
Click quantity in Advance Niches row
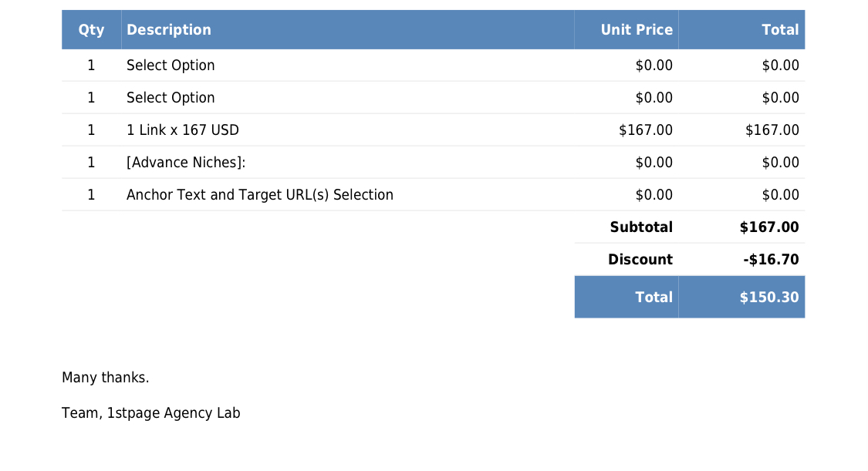coord(91,163)
